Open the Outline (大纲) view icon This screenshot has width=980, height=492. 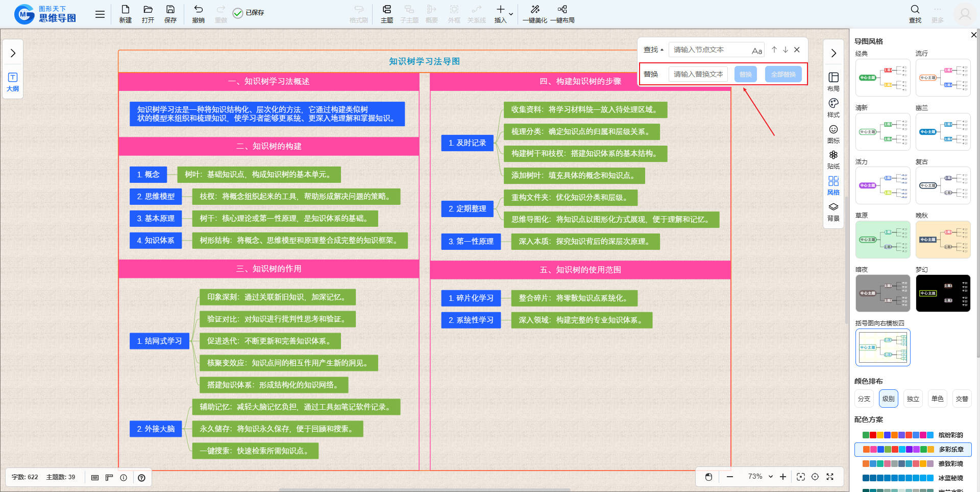click(13, 78)
